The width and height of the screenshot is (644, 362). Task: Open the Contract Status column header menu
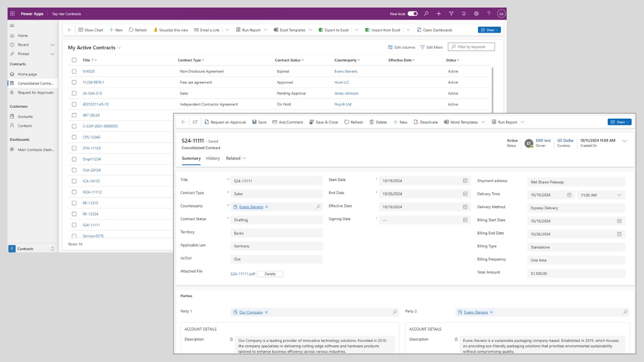tap(289, 60)
